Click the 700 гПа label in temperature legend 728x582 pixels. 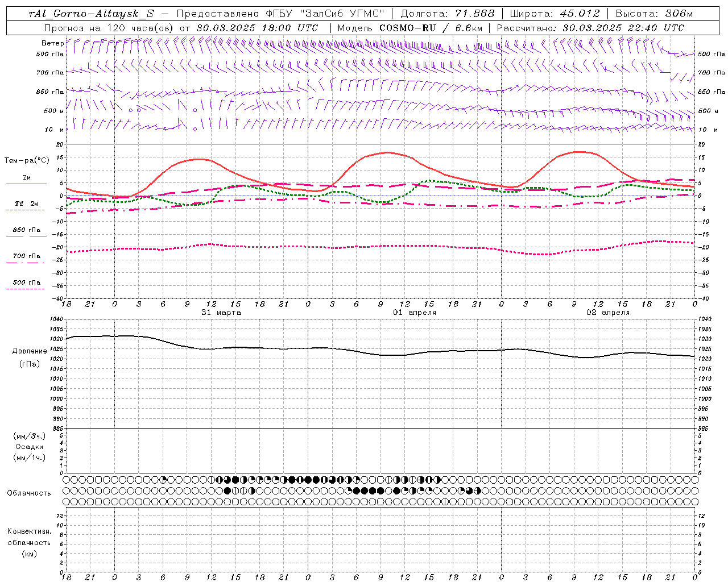coord(27,256)
